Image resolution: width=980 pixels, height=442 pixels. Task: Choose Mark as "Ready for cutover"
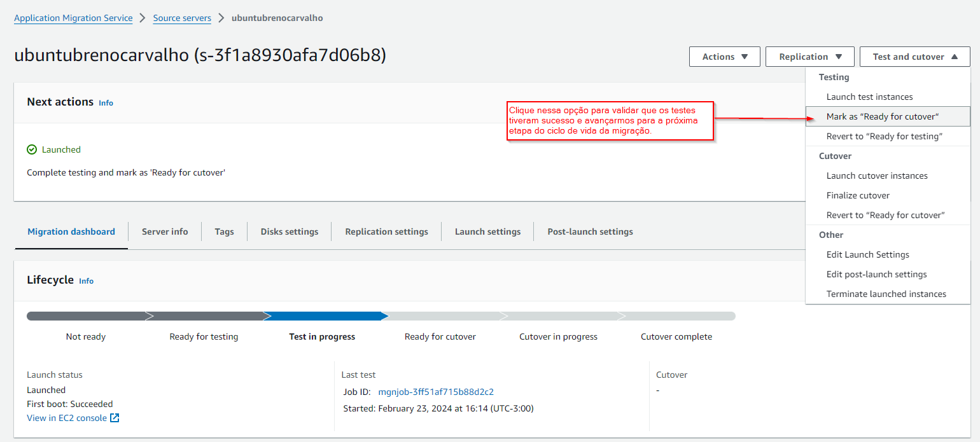(x=882, y=116)
